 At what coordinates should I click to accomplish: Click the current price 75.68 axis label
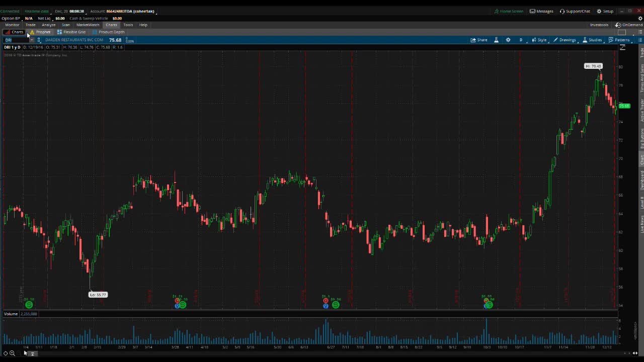point(624,106)
